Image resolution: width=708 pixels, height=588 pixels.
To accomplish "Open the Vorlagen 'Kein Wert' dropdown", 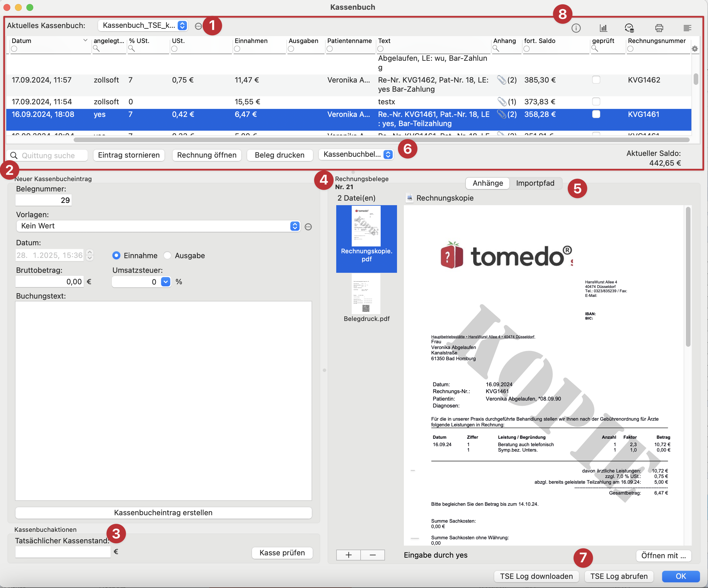I will [x=158, y=226].
